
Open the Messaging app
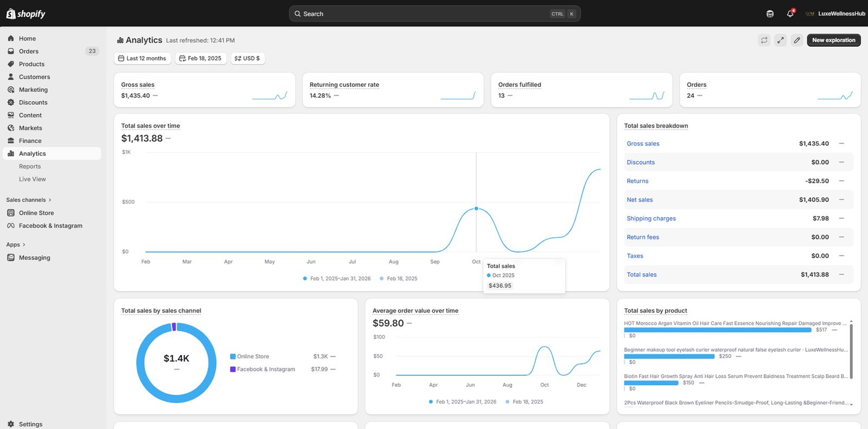[x=34, y=257]
